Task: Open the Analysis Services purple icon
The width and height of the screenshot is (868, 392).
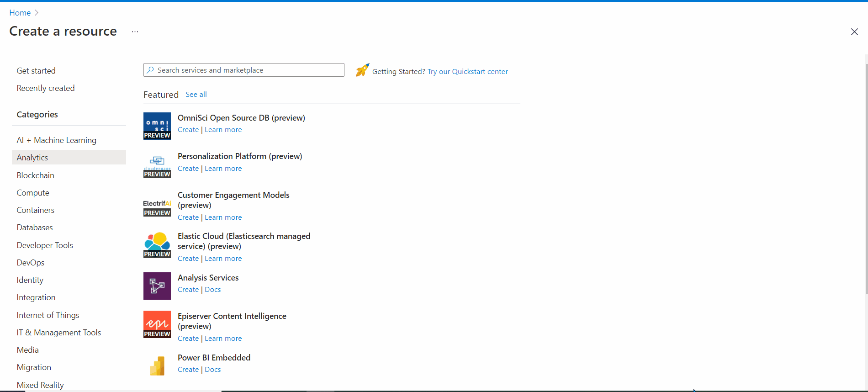Action: point(157,286)
